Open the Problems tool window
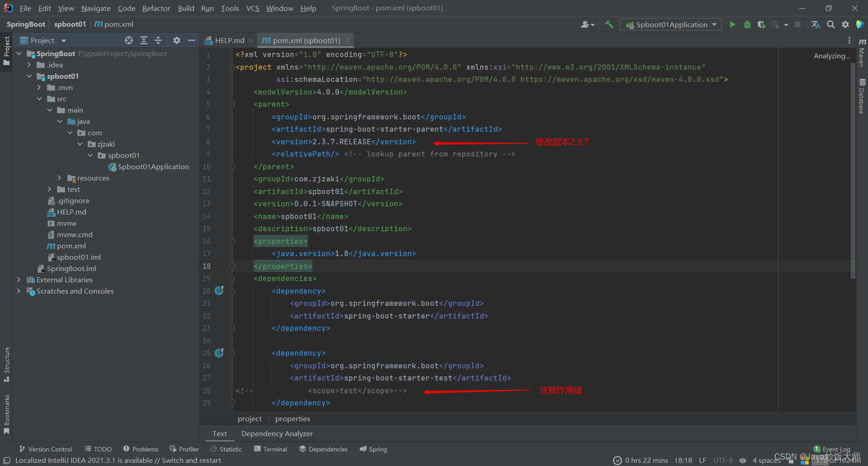This screenshot has width=868, height=466. (x=141, y=449)
